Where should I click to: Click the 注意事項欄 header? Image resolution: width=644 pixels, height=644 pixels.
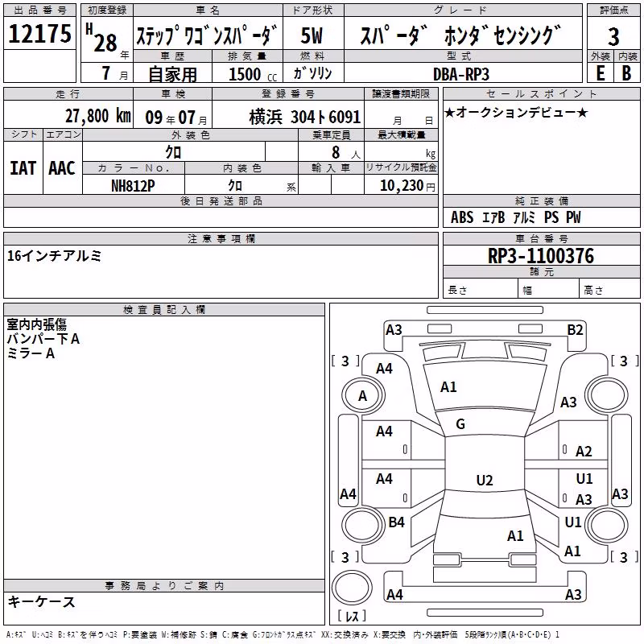221,238
